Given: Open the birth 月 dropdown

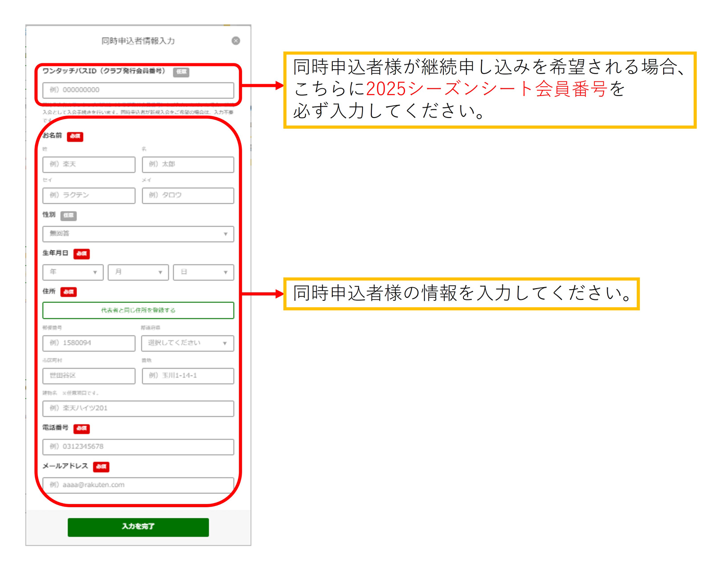Looking at the screenshot, I should pyautogui.click(x=138, y=272).
